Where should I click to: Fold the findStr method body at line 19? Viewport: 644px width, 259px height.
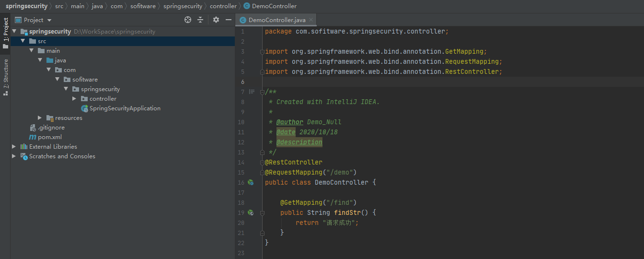pyautogui.click(x=262, y=212)
